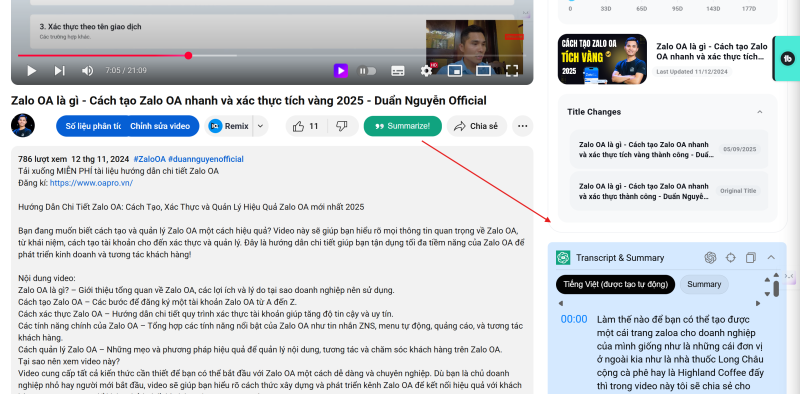
Task: Switch to theater mode
Action: [x=483, y=71]
